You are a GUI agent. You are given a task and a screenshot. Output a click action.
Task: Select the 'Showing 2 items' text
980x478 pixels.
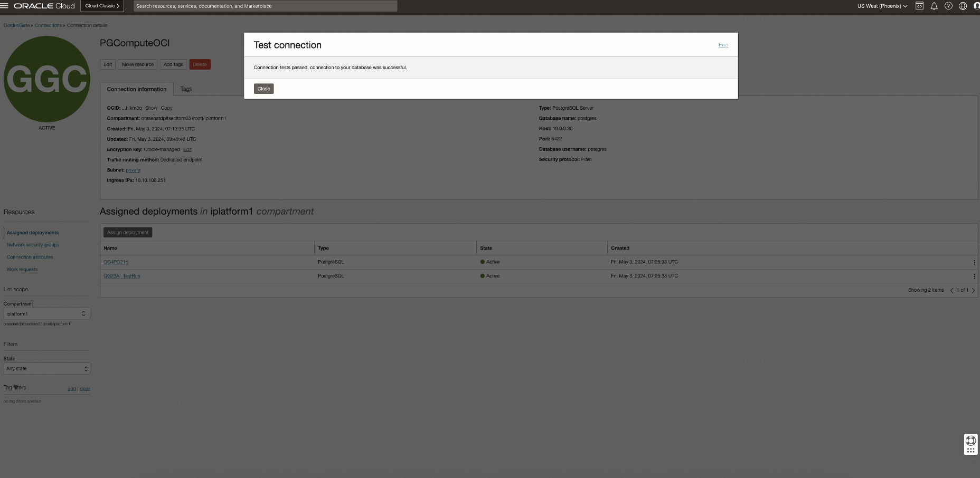click(x=926, y=290)
